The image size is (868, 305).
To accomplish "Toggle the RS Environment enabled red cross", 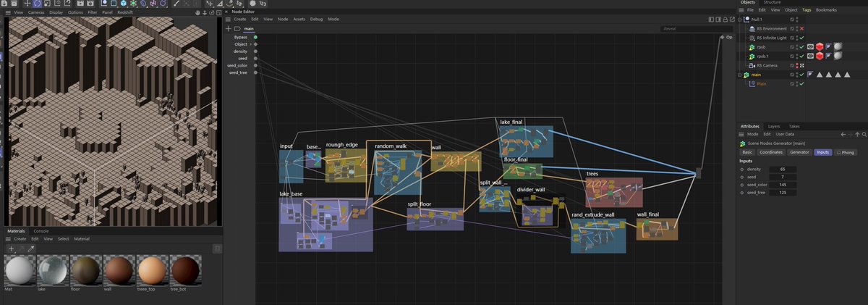I will (x=802, y=28).
